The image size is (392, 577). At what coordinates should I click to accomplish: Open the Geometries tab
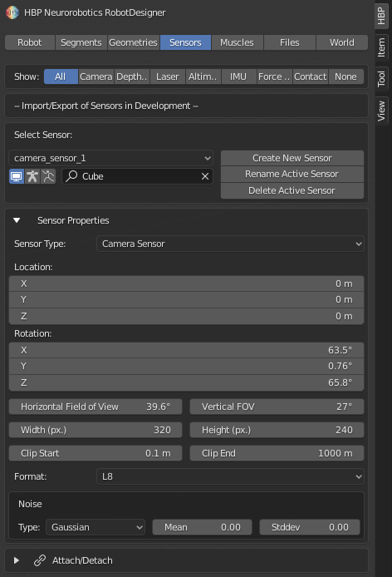pyautogui.click(x=133, y=42)
